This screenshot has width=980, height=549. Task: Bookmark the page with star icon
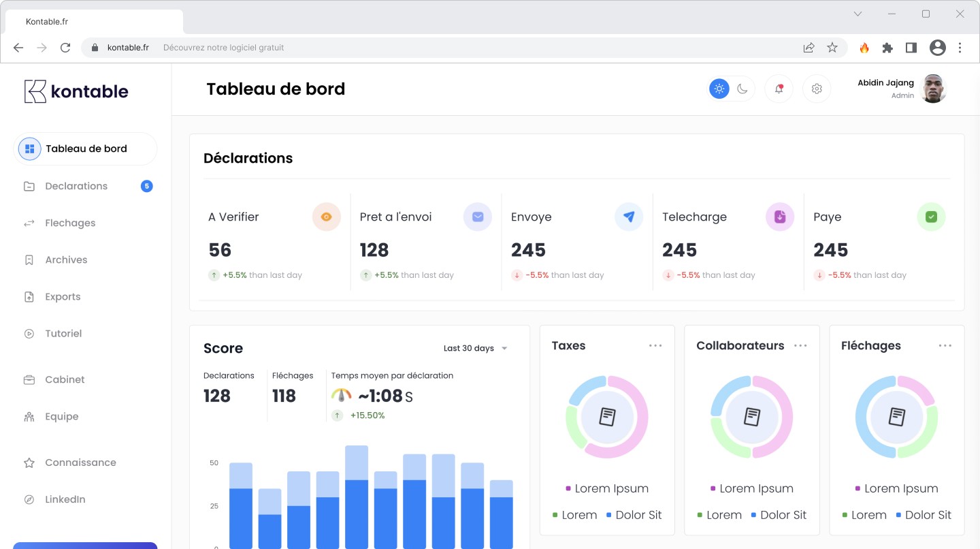(x=832, y=48)
